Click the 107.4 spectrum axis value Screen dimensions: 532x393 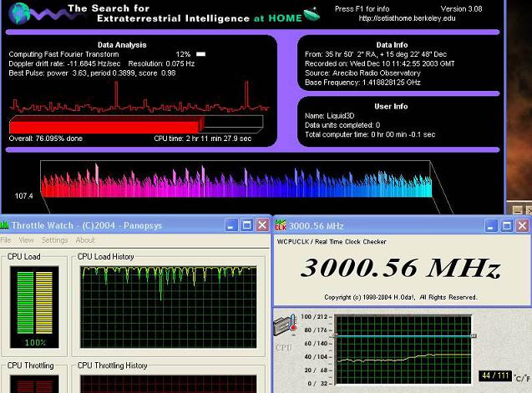23,195
